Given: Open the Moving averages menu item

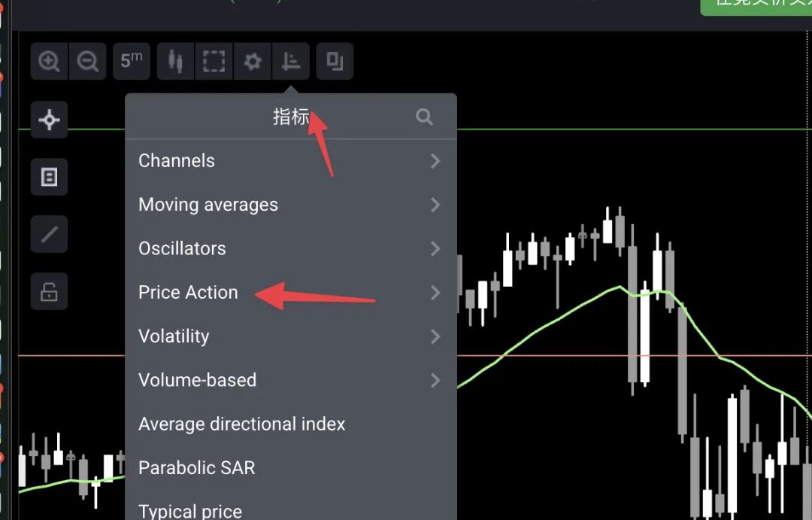Looking at the screenshot, I should pos(208,205).
